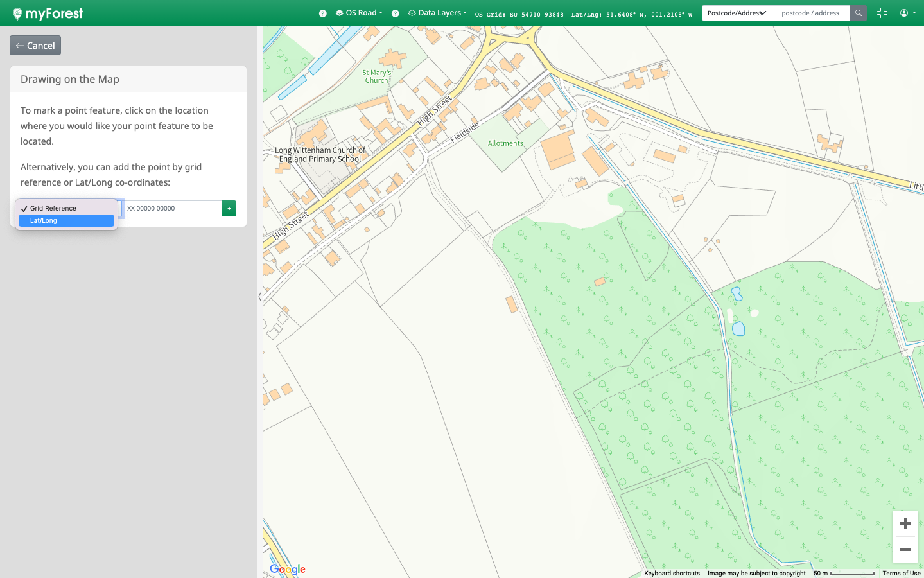Open the Postcode/Address search type selector

738,13
